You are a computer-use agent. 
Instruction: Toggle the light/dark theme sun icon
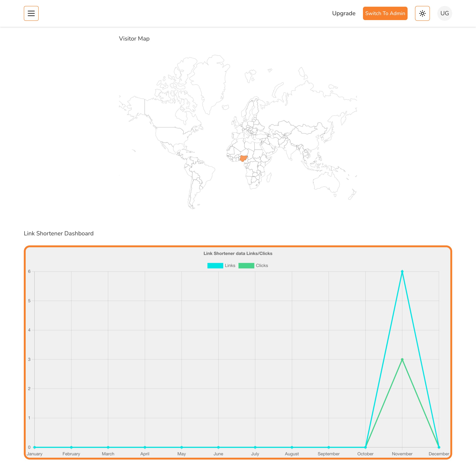(422, 14)
